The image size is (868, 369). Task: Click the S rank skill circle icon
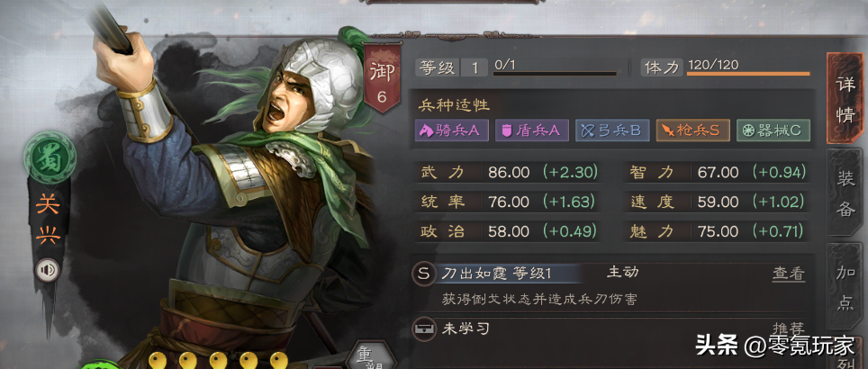(x=424, y=274)
